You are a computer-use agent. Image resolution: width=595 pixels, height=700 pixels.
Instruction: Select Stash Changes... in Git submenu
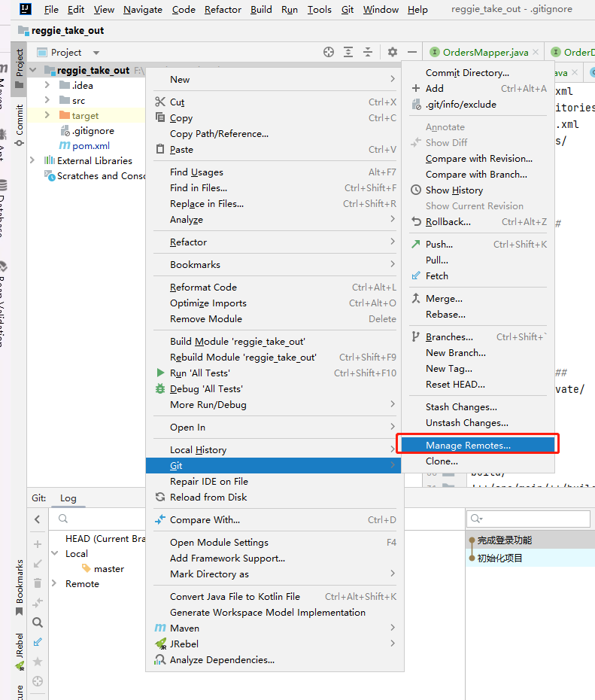click(x=478, y=407)
